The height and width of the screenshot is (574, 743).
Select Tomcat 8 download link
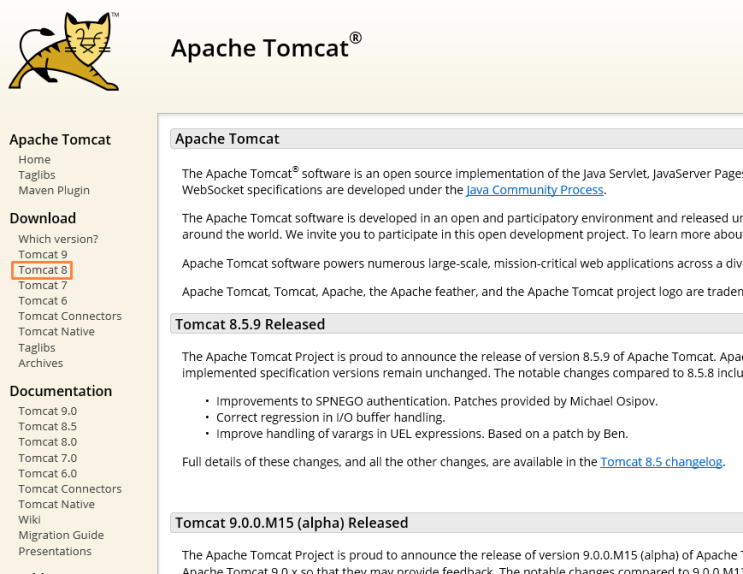click(43, 270)
